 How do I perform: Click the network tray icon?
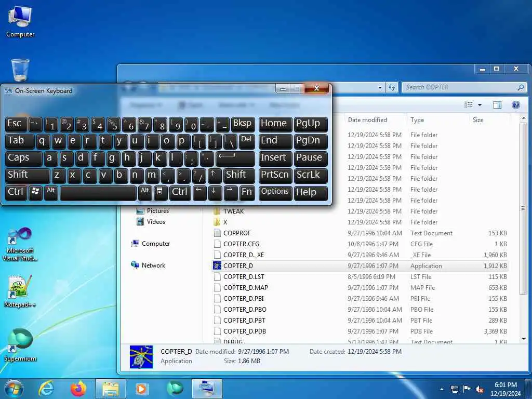pos(455,389)
